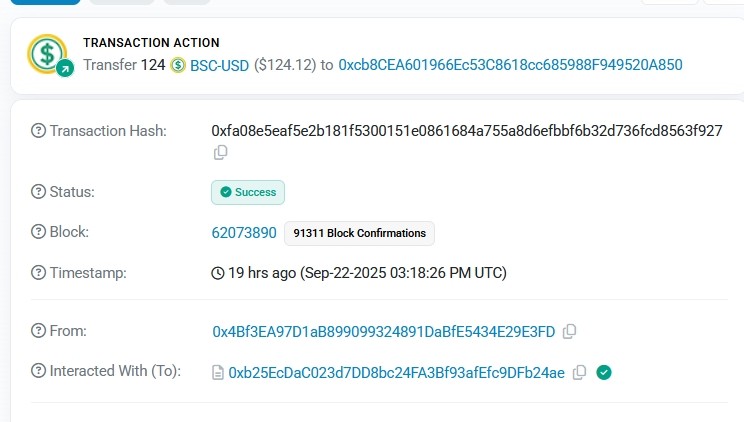Image resolution: width=744 pixels, height=422 pixels.
Task: Copy the From address
Action: 569,331
